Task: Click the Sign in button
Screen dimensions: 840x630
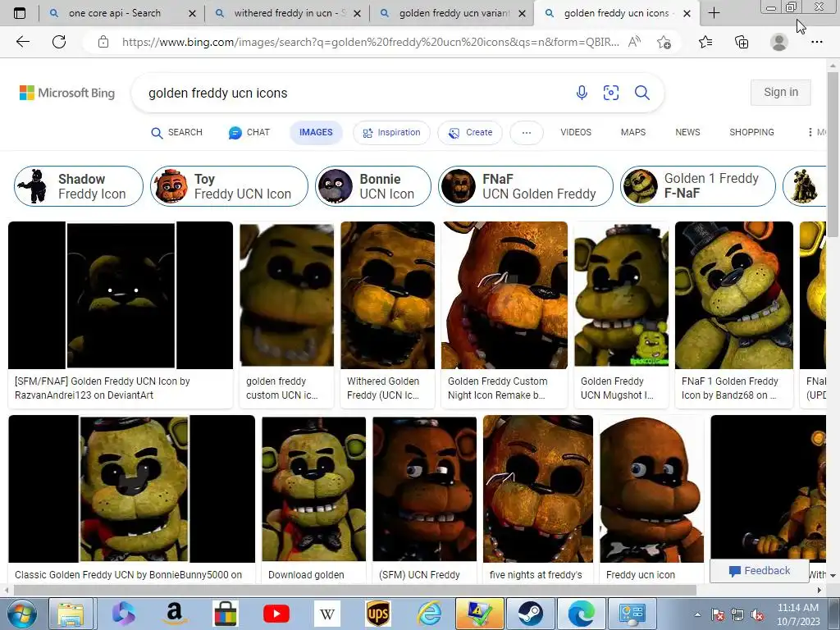Action: (x=781, y=92)
